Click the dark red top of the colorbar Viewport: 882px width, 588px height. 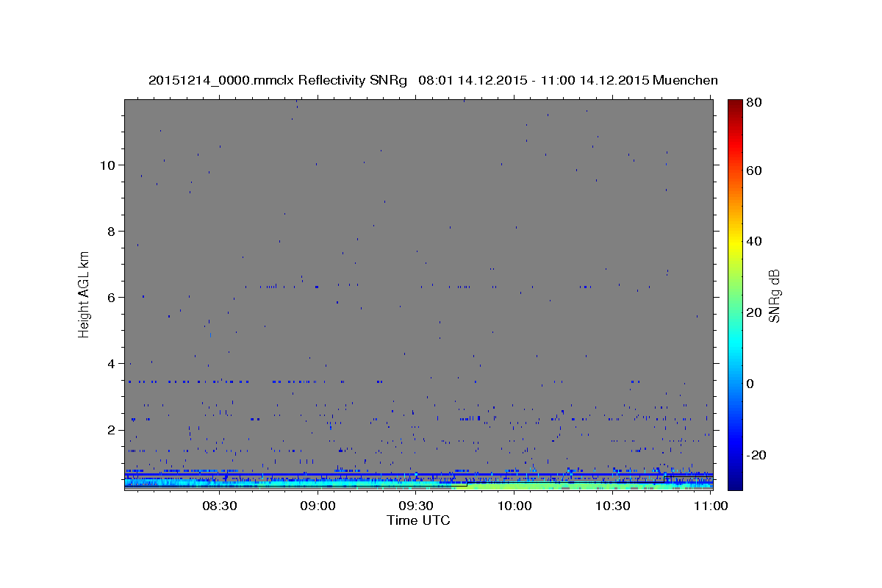pos(734,105)
